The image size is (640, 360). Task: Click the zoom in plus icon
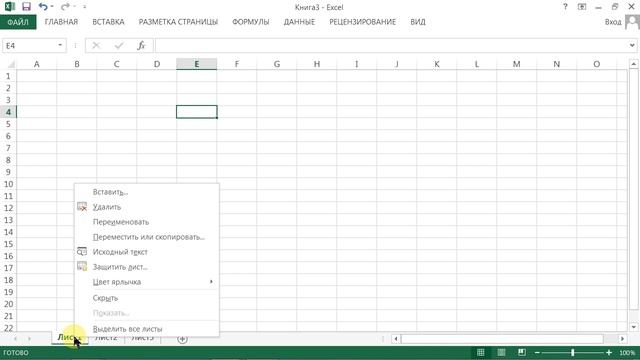point(609,353)
